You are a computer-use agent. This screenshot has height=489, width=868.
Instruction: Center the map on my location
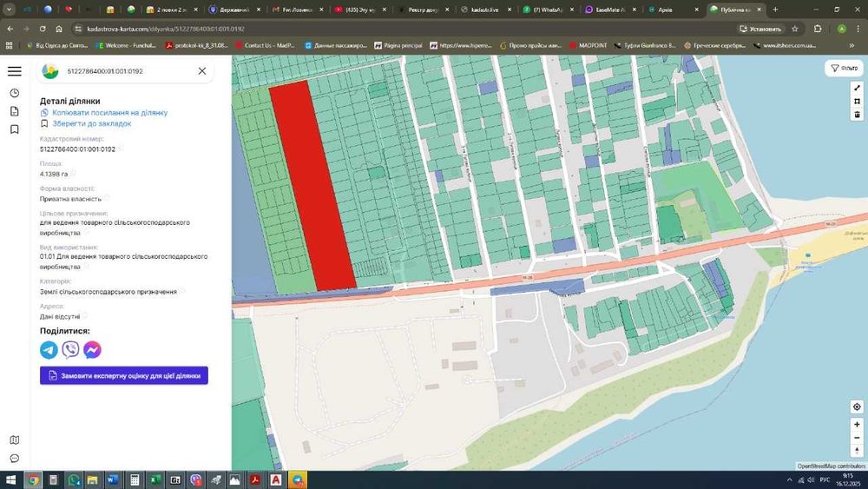click(x=857, y=406)
